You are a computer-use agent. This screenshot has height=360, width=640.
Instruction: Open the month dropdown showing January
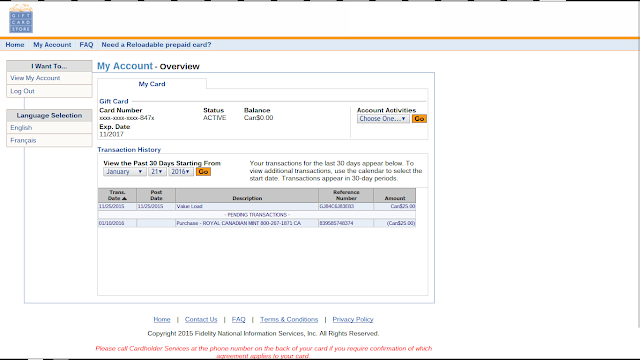pyautogui.click(x=124, y=172)
